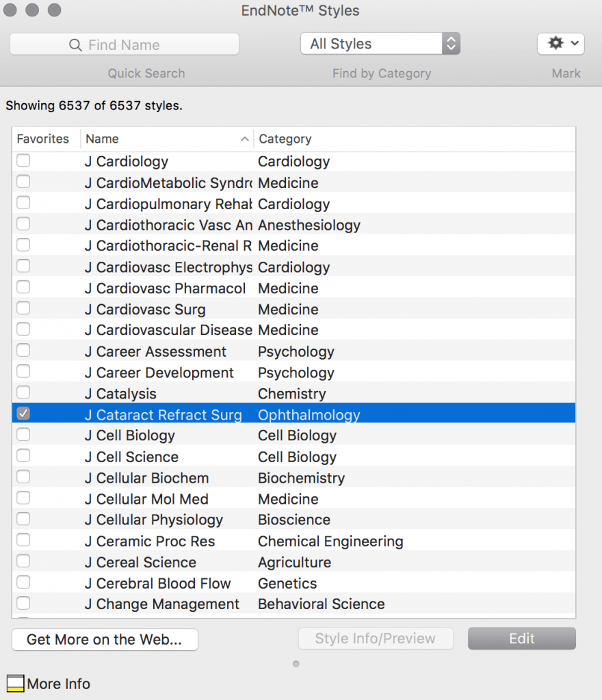Select the J Cereal Science style row
Image resolution: width=602 pixels, height=700 pixels.
click(x=294, y=562)
